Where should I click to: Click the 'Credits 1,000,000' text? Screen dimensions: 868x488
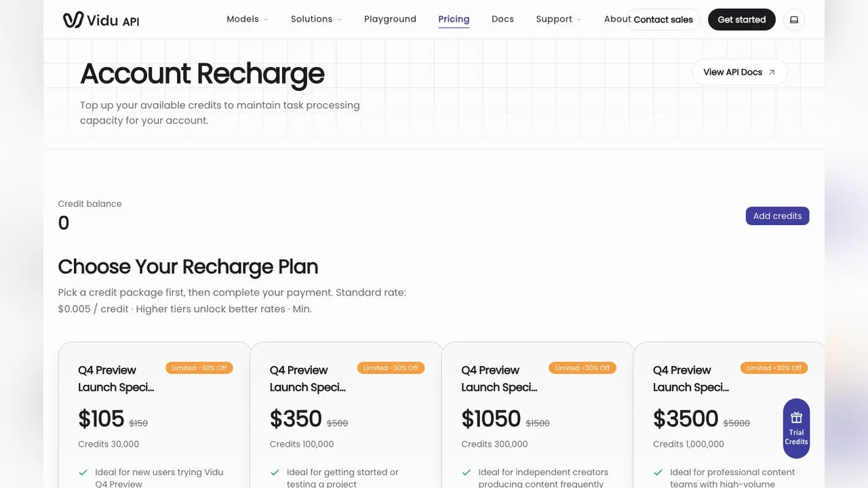(x=688, y=445)
